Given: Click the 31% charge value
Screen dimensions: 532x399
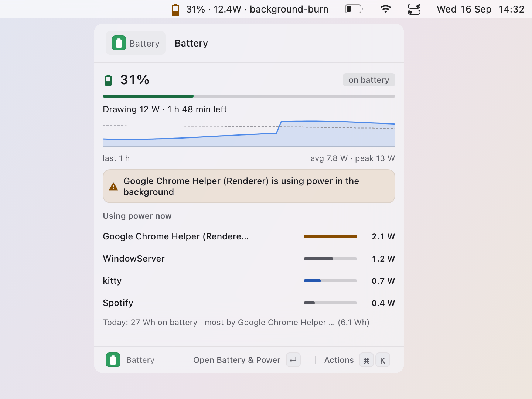Looking at the screenshot, I should pyautogui.click(x=135, y=80).
